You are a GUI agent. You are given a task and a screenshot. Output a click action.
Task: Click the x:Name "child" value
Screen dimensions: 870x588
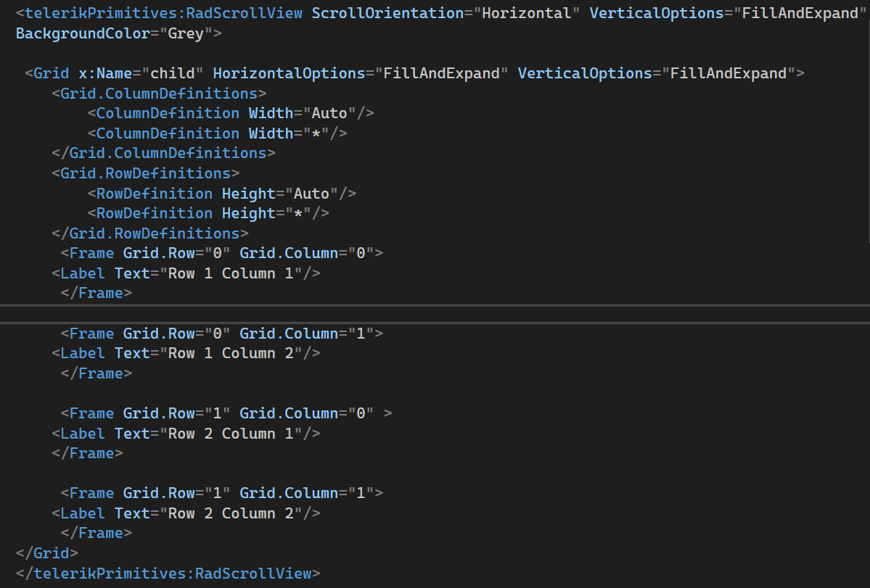(x=174, y=73)
